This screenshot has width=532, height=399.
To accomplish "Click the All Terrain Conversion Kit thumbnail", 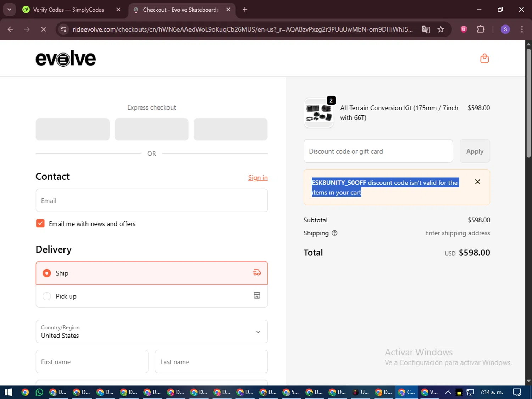I will pos(319,113).
